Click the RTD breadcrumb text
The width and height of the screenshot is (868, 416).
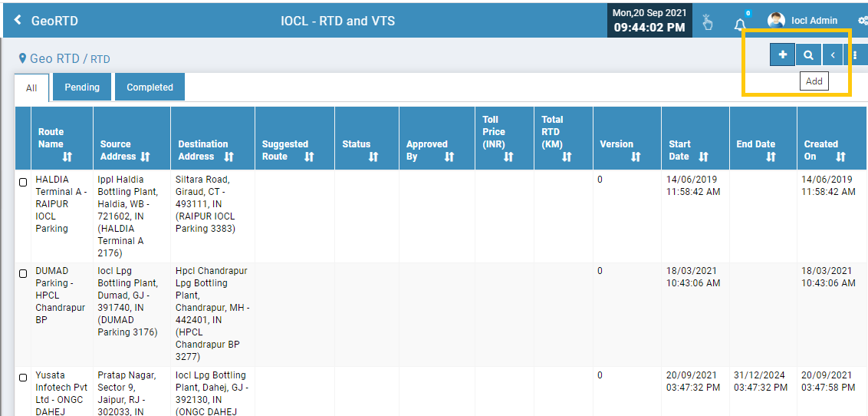pyautogui.click(x=100, y=59)
